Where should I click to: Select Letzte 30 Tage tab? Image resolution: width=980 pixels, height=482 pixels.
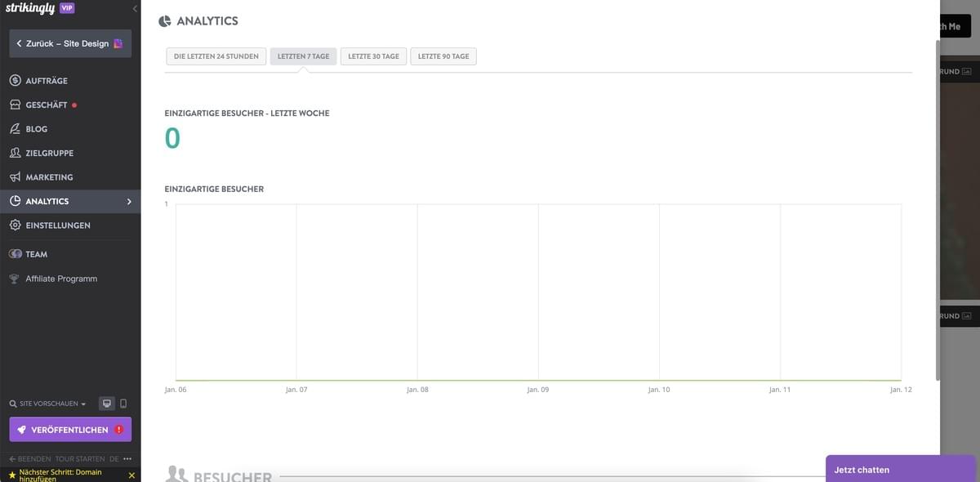373,56
